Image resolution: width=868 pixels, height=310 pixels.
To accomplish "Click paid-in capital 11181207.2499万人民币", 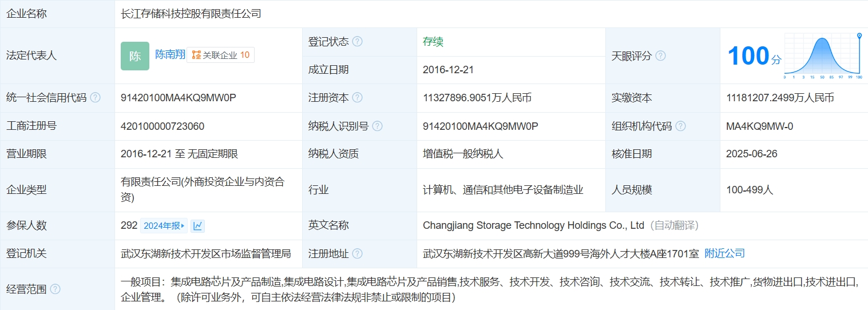I will tap(780, 98).
